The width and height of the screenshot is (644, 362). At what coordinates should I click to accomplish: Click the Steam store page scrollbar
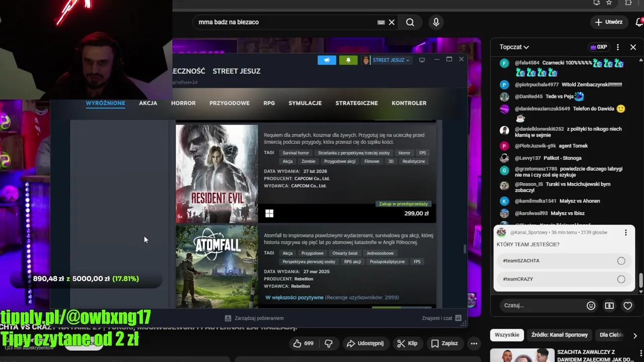(464, 249)
